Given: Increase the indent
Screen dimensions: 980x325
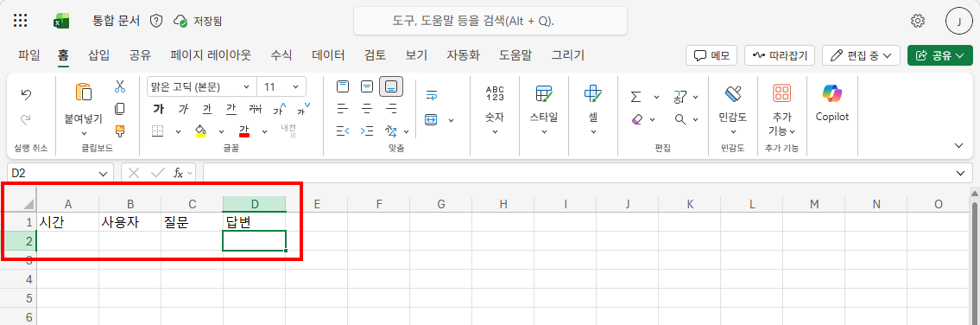Looking at the screenshot, I should (x=367, y=131).
